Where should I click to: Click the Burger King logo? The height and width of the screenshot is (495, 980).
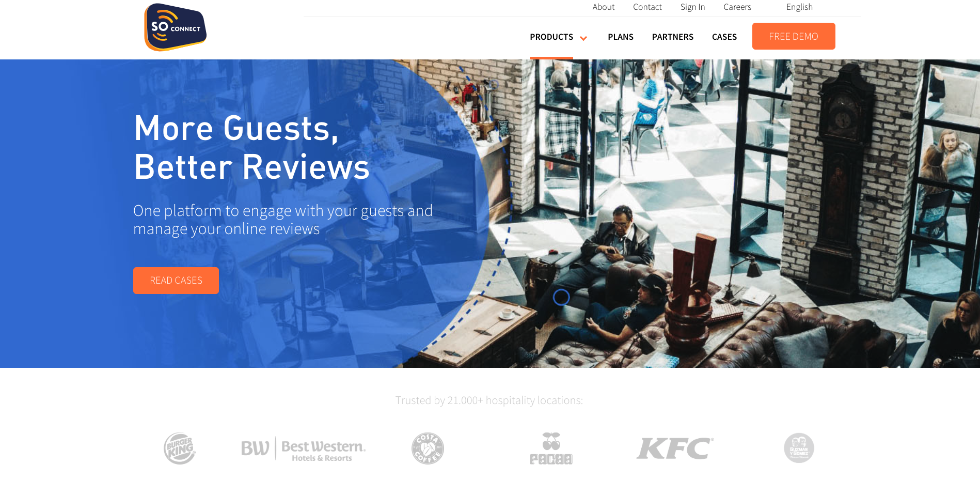(x=180, y=448)
